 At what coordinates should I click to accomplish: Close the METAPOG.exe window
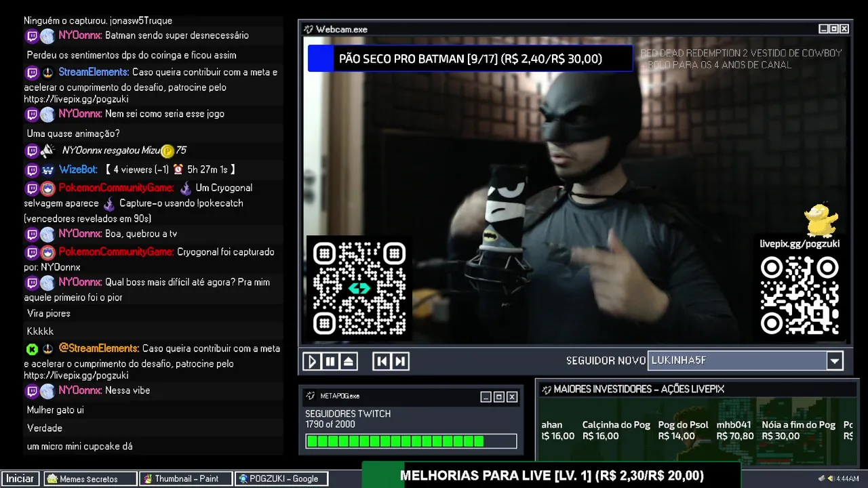[512, 396]
